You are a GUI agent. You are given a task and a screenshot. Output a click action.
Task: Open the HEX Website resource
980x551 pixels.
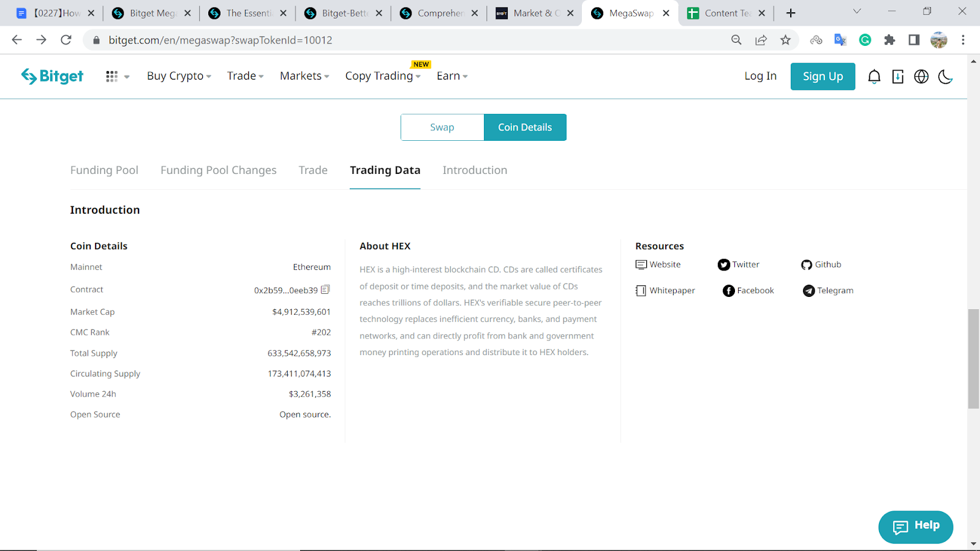pos(658,264)
